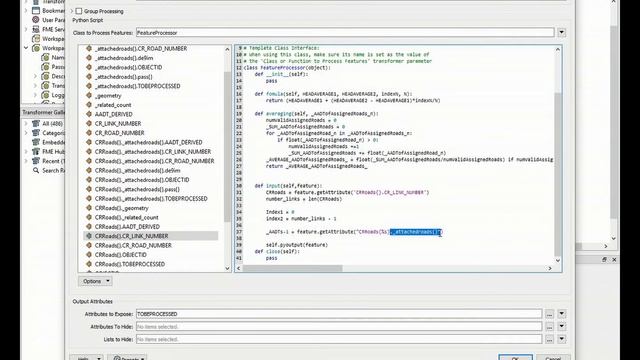
Task: Select _attachedroads{}.OBJECTID attribute icon
Action: (x=89, y=67)
